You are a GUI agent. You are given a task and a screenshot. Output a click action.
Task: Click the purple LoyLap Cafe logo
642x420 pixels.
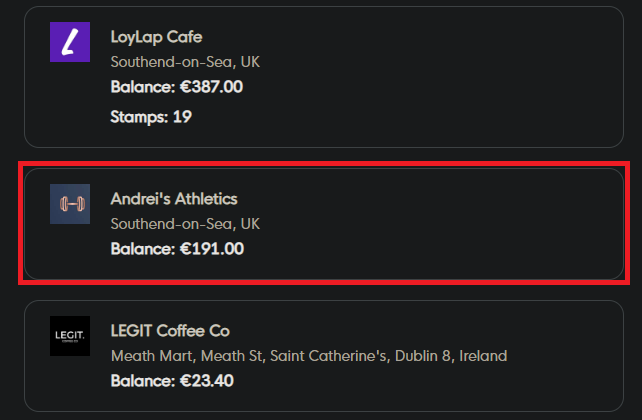[x=70, y=42]
